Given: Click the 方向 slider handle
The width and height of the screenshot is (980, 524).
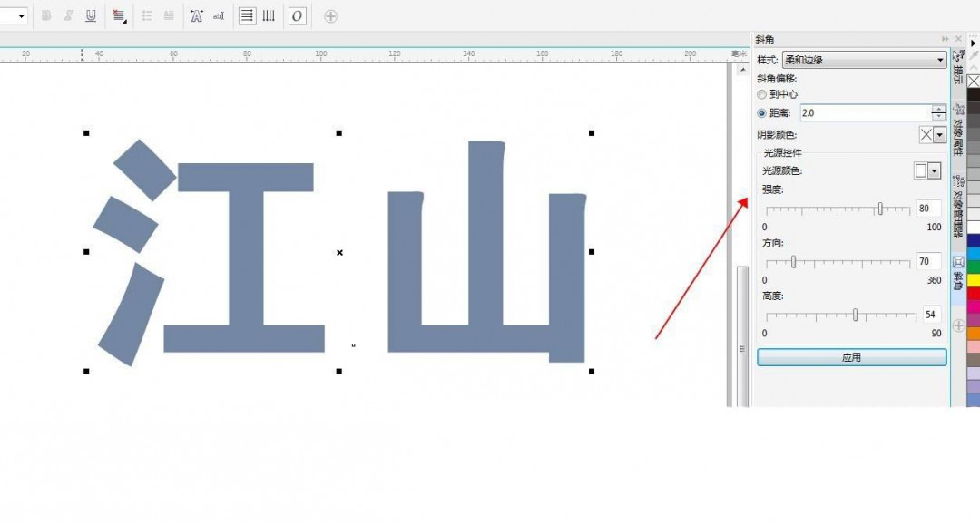Looking at the screenshot, I should pos(794,262).
